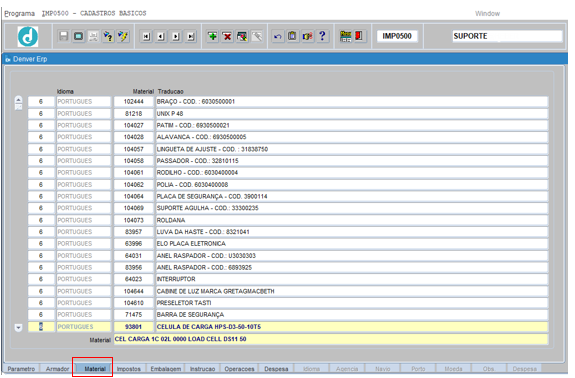
Task: Go to the previous record arrow
Action: coord(161,36)
